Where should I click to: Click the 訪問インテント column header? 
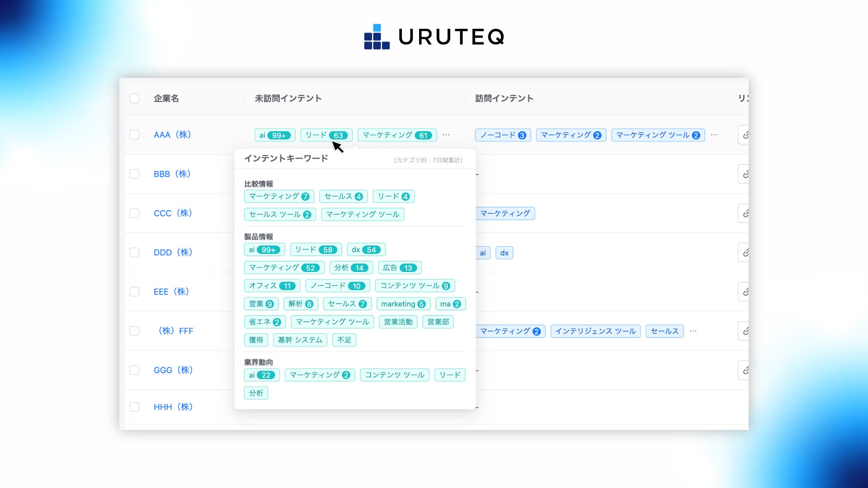504,99
